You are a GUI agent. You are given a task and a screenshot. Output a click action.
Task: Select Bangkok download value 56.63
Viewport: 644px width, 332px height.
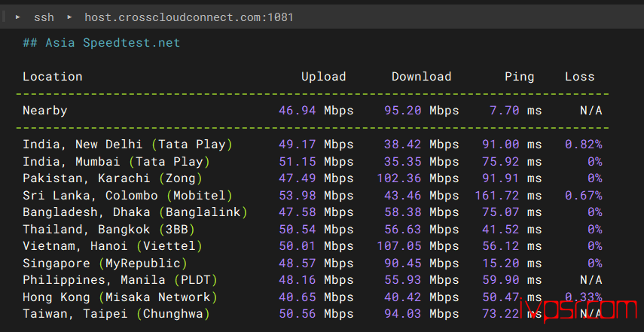click(x=403, y=229)
